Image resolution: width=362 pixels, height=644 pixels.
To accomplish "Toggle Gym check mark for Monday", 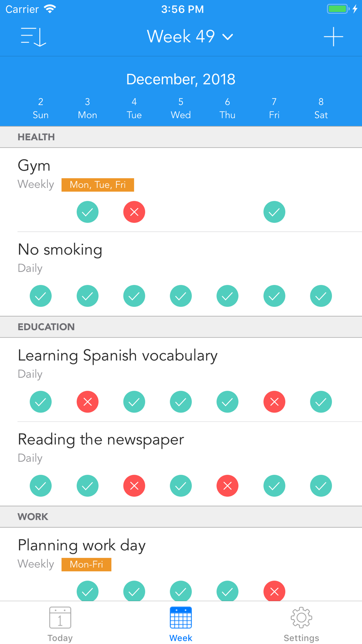I will pyautogui.click(x=88, y=212).
